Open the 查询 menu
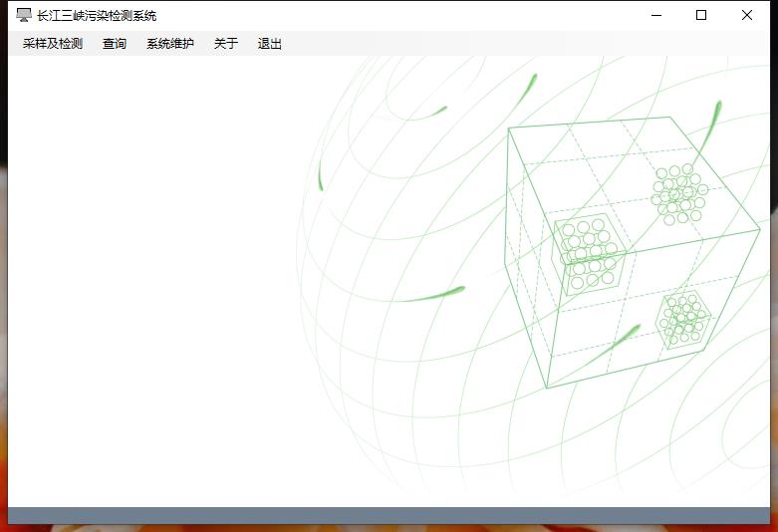Screen dimensions: 778x532 tap(115, 44)
